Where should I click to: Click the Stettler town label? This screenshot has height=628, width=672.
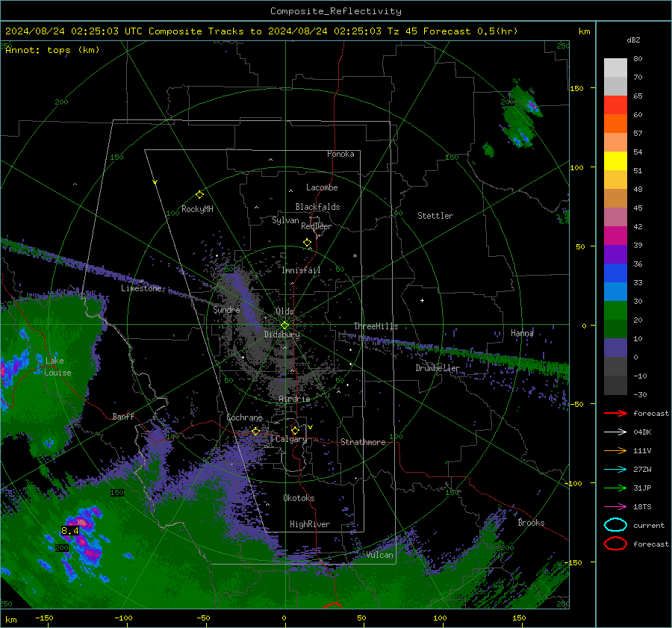(x=435, y=216)
